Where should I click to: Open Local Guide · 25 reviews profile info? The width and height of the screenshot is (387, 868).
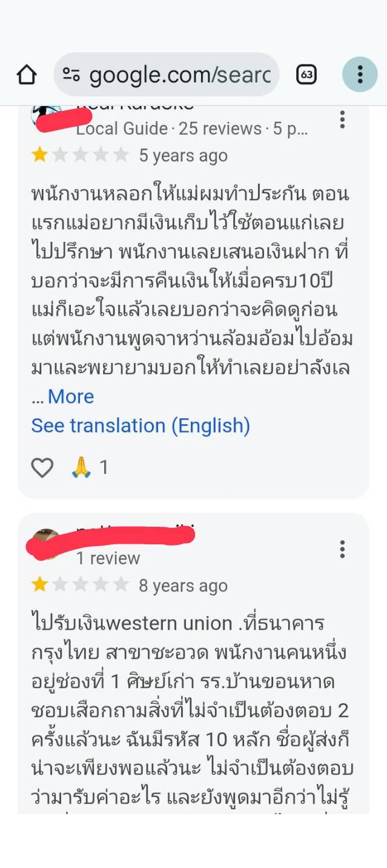192,129
